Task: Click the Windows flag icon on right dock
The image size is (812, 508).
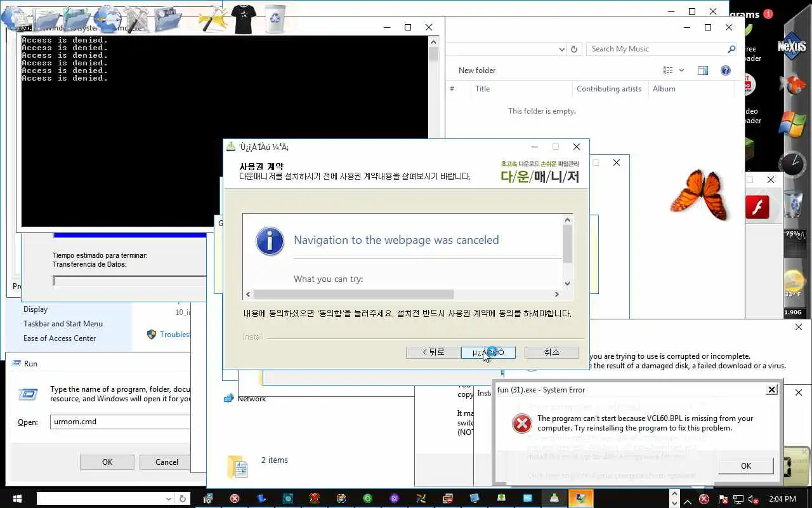Action: [792, 124]
